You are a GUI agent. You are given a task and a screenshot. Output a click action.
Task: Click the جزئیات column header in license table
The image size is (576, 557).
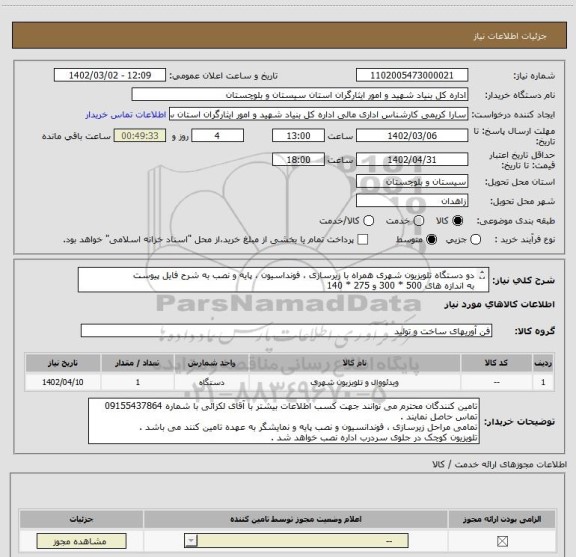coord(81,519)
